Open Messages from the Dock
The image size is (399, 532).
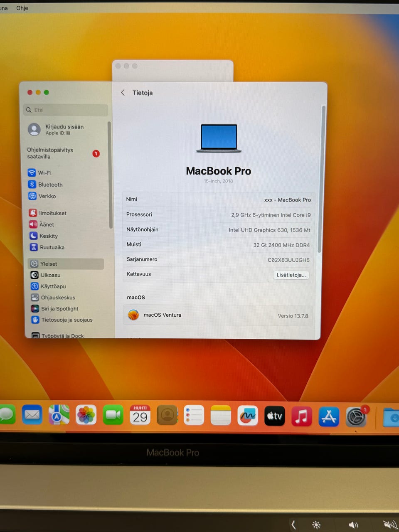(7, 415)
